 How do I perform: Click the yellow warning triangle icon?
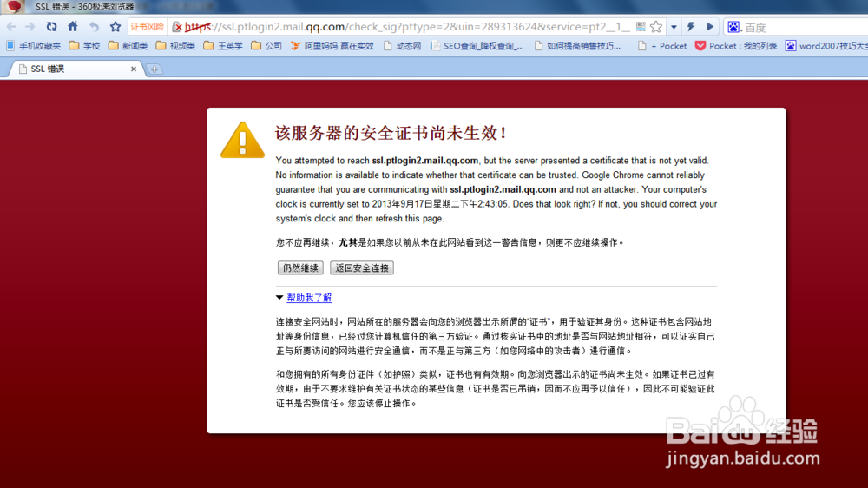click(x=242, y=140)
